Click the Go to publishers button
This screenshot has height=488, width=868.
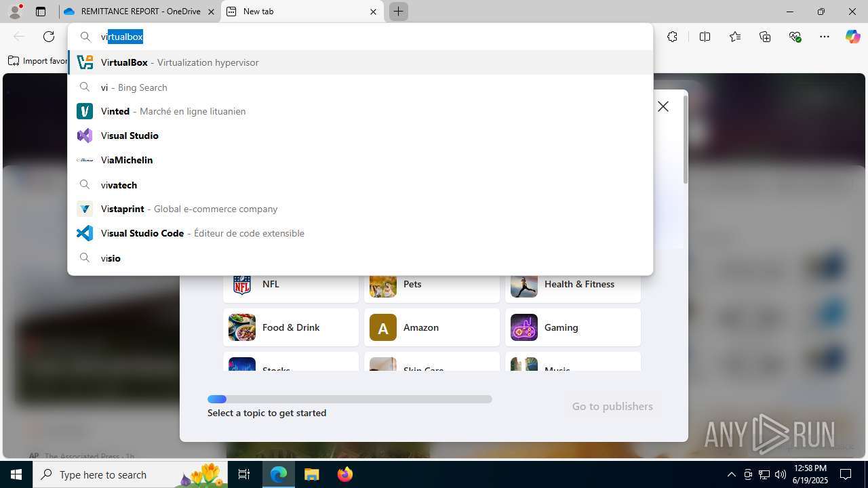[x=612, y=406]
